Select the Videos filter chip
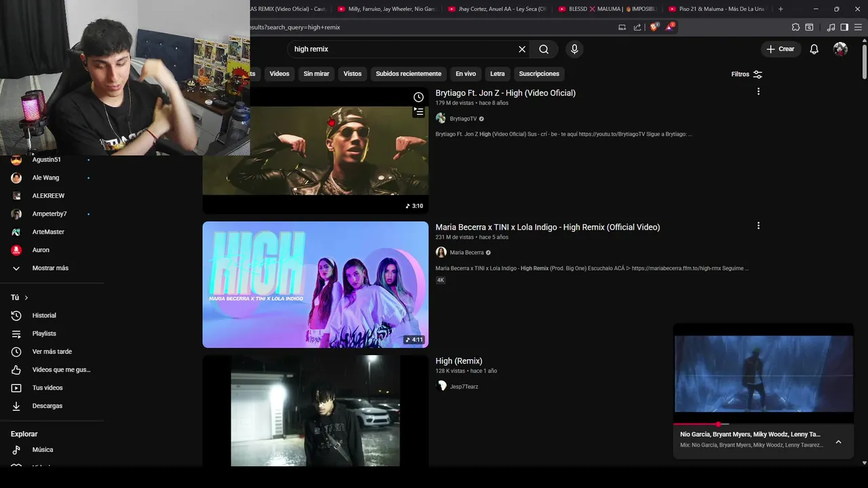Screen dimensions: 868x488 [279, 74]
